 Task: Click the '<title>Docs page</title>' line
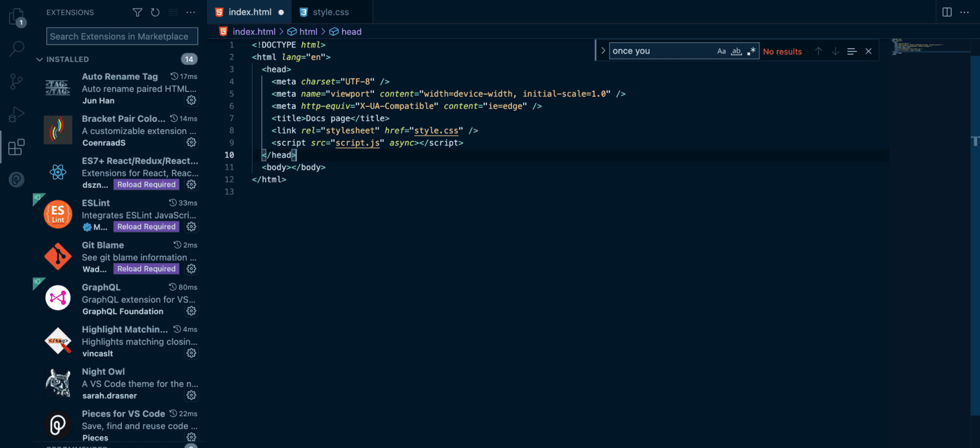click(330, 118)
